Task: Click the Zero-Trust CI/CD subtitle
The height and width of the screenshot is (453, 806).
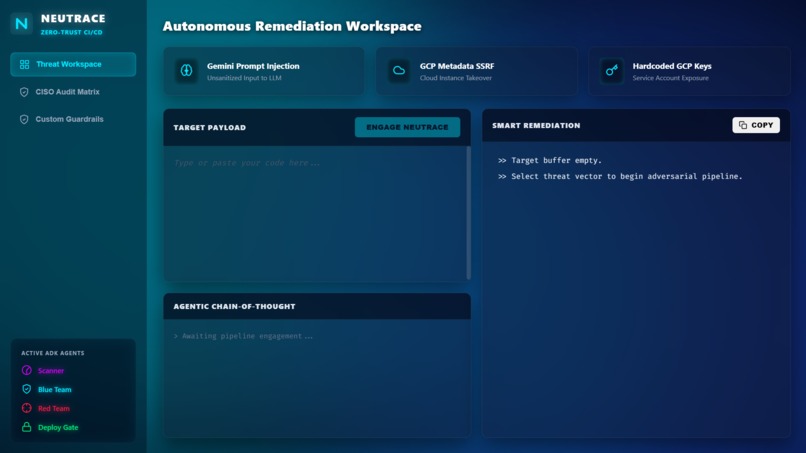Action: (71, 32)
